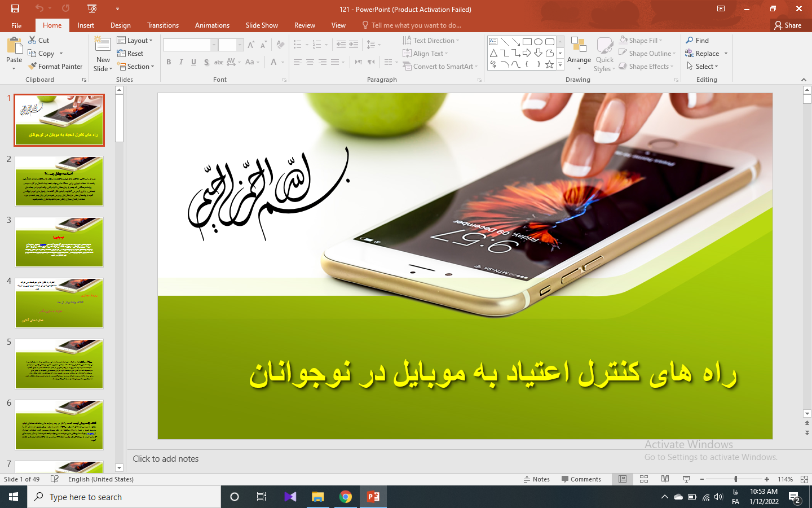Viewport: 812px width, 508px height.
Task: Toggle the Comments pane in status bar
Action: click(x=581, y=479)
